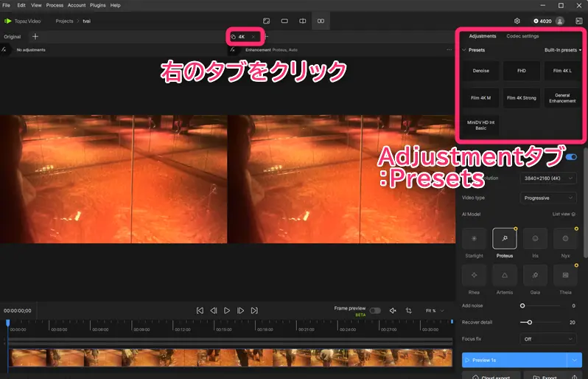
Task: Expand the Preview 1s options arrow
Action: [x=575, y=361]
